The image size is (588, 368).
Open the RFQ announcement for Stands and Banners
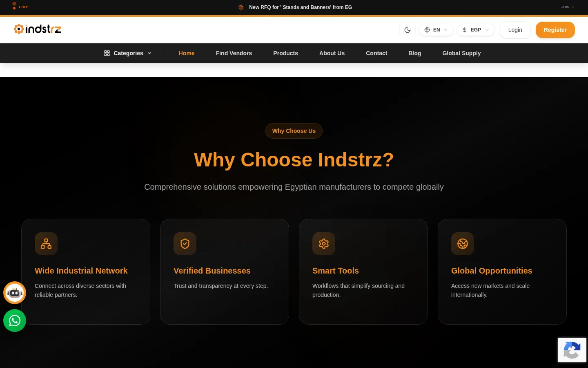coord(301,7)
